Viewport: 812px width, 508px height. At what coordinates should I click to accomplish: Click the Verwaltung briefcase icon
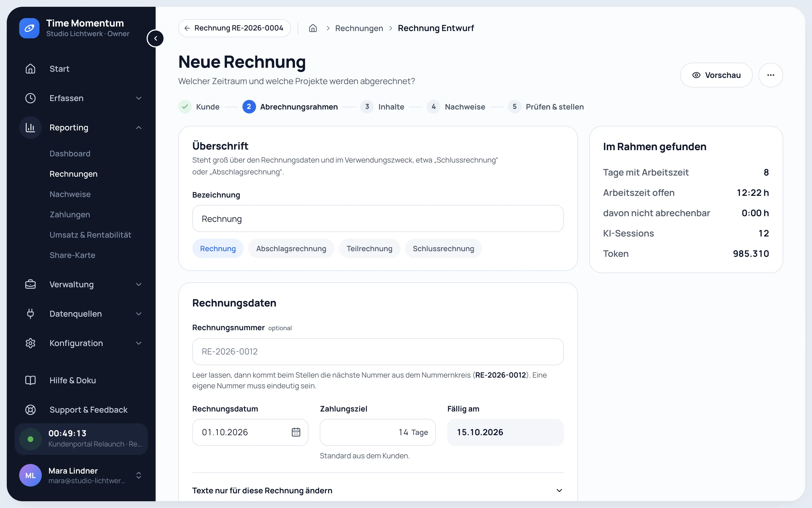[x=30, y=284]
